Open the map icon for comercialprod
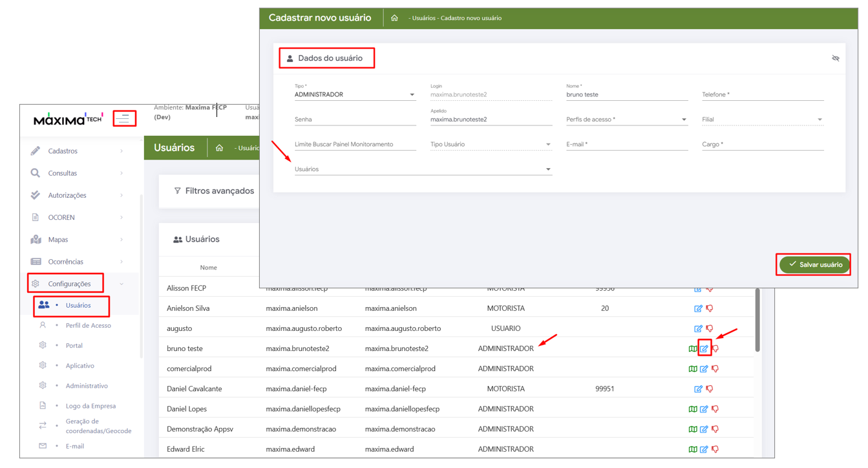Viewport: 868px width, 468px height. pyautogui.click(x=693, y=369)
